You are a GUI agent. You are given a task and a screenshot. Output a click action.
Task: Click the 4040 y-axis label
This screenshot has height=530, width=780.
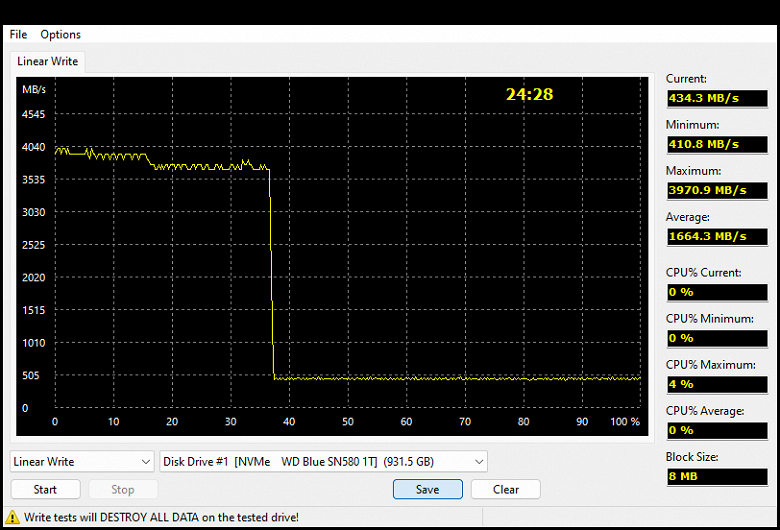[33, 147]
